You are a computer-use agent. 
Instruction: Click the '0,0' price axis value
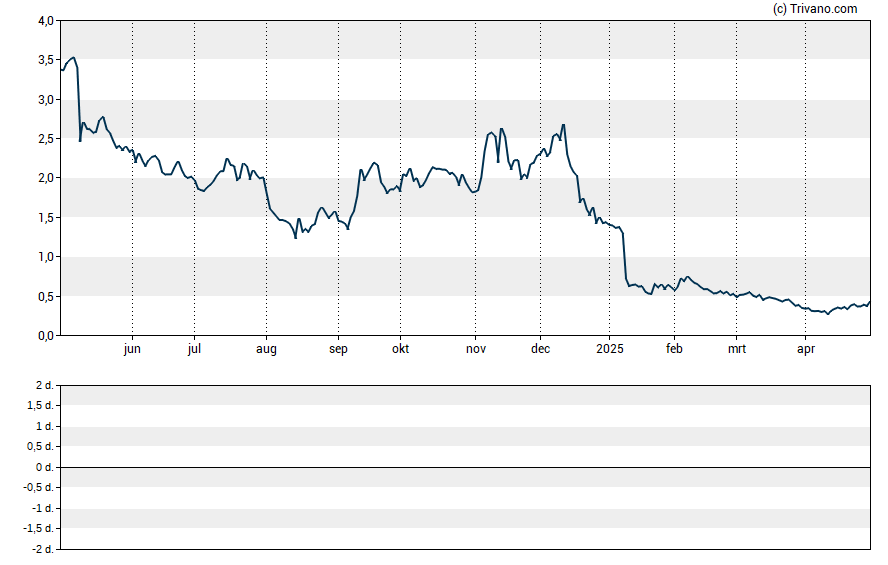(46, 336)
